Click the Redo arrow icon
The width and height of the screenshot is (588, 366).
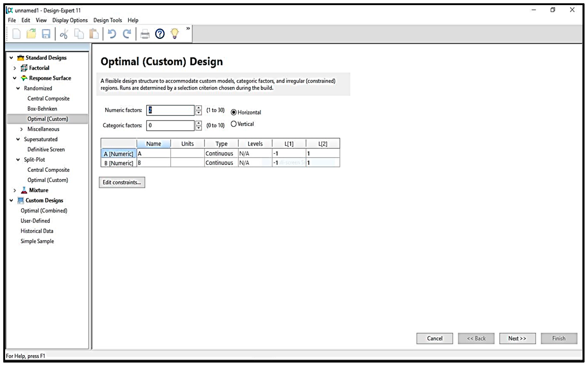pos(127,34)
